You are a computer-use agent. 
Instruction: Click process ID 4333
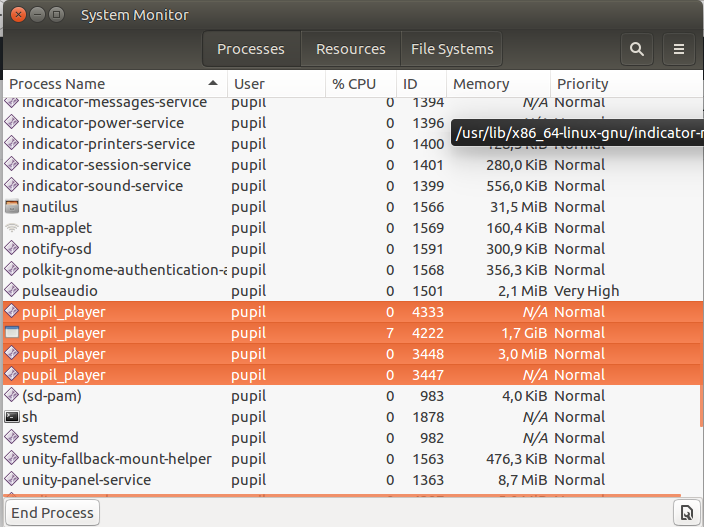pyautogui.click(x=428, y=312)
